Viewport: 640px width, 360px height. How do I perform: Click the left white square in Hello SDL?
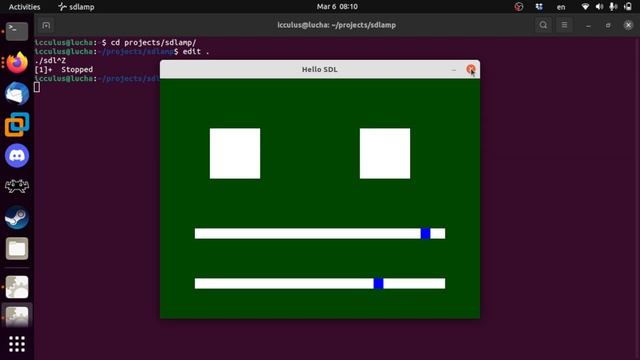[235, 153]
